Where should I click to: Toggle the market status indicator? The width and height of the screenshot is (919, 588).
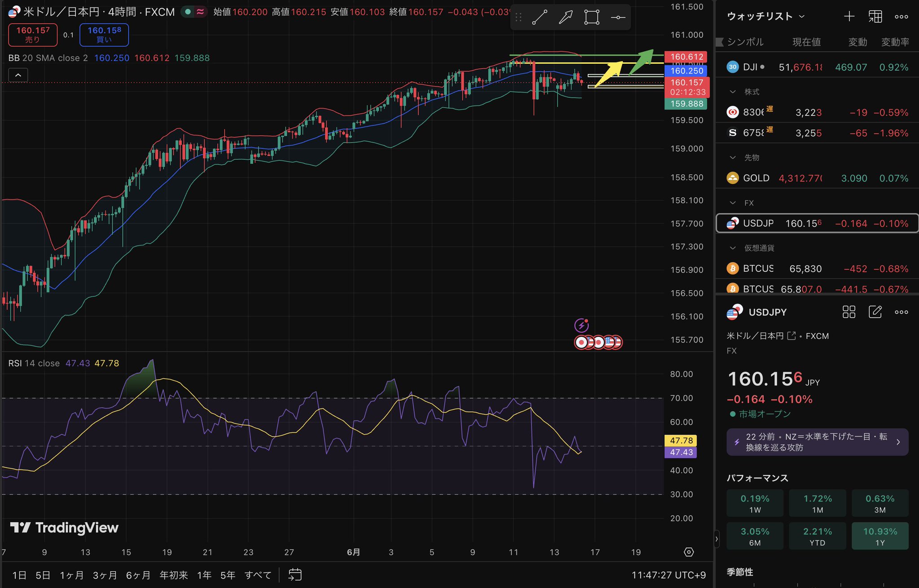point(188,12)
